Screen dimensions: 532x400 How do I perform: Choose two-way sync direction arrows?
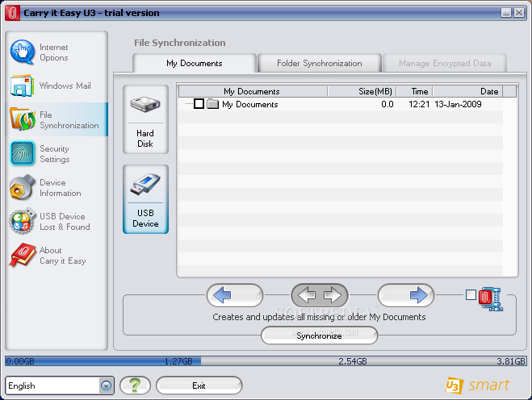[x=319, y=295]
